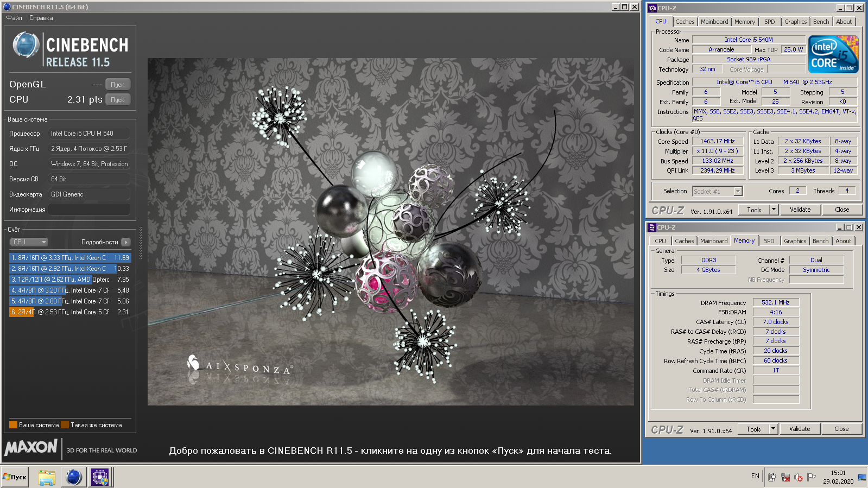Open the Справка menu in Cinebench
This screenshot has width=868, height=488.
pos(41,18)
